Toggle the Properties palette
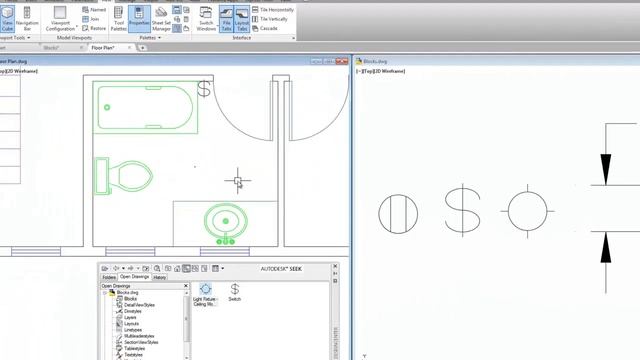Screen dimensions: 640x360 (x=139, y=19)
